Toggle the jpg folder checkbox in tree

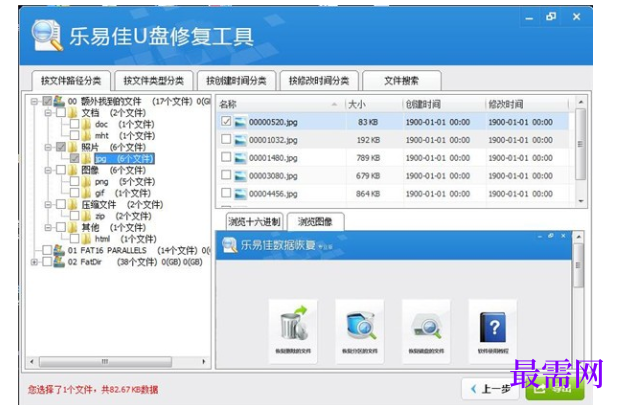click(75, 159)
